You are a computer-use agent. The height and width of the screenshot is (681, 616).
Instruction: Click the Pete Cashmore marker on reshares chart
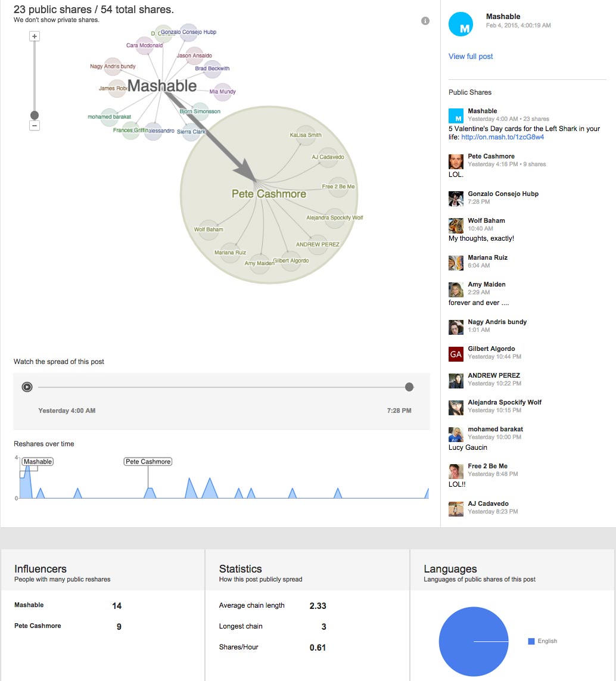pos(148,462)
